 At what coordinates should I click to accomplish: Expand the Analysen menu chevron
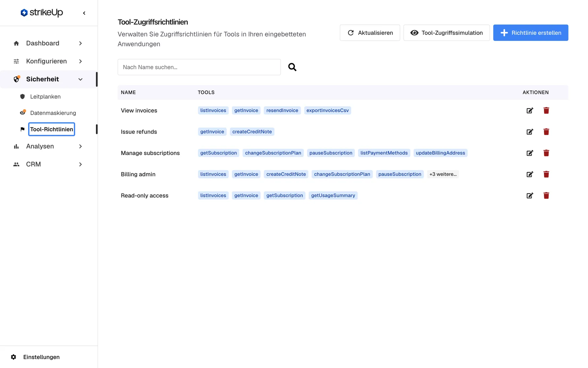(x=80, y=146)
